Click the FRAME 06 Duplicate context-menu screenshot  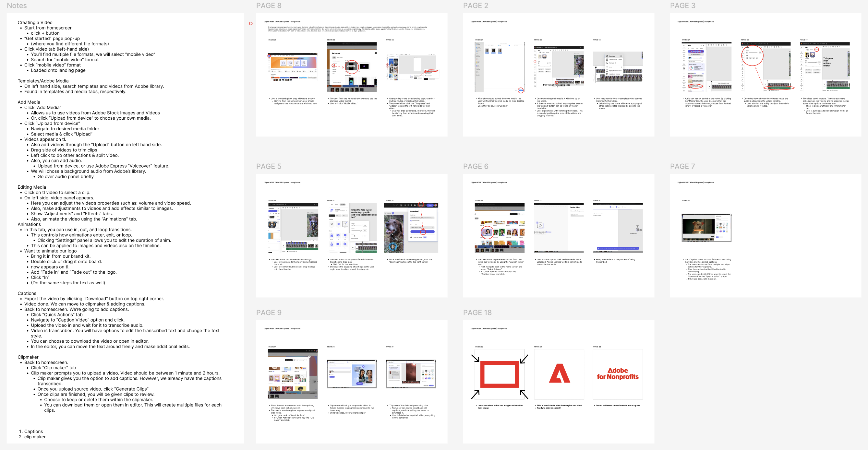(x=618, y=67)
